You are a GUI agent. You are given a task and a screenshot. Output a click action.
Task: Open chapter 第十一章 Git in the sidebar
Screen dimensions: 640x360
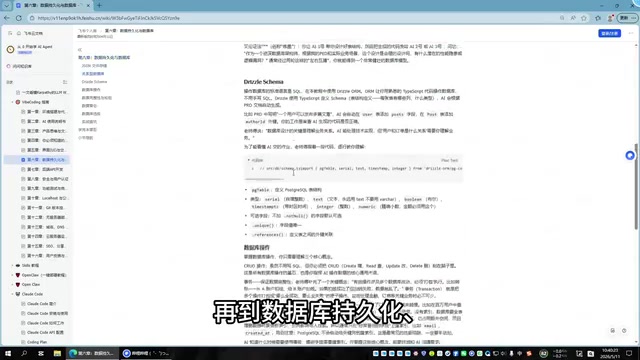tap(46, 208)
